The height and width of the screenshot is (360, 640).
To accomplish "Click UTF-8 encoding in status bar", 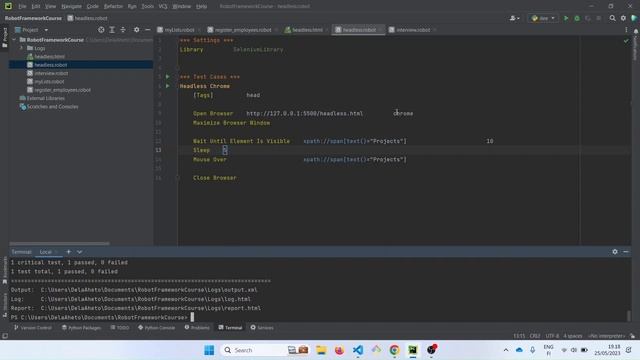I will tap(552, 336).
